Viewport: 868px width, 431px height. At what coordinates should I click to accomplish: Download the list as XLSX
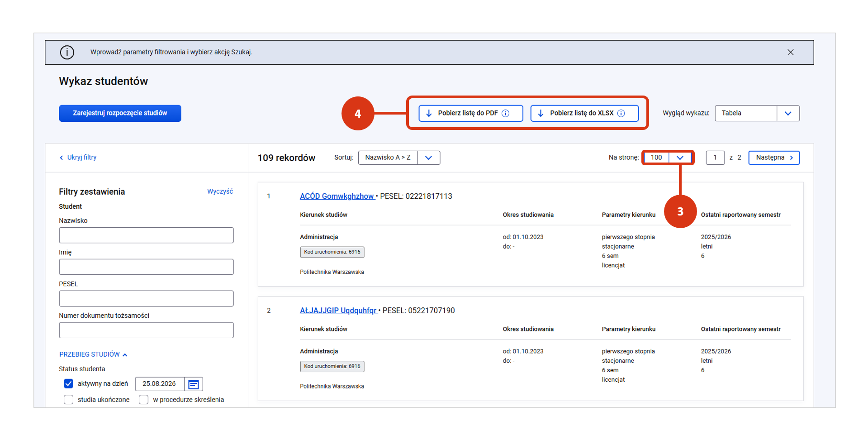pos(584,113)
